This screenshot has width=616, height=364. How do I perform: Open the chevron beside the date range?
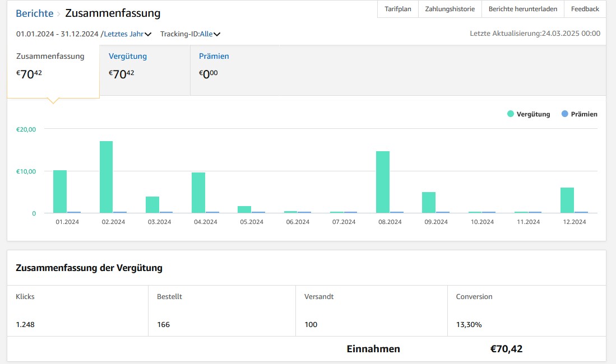pos(147,34)
